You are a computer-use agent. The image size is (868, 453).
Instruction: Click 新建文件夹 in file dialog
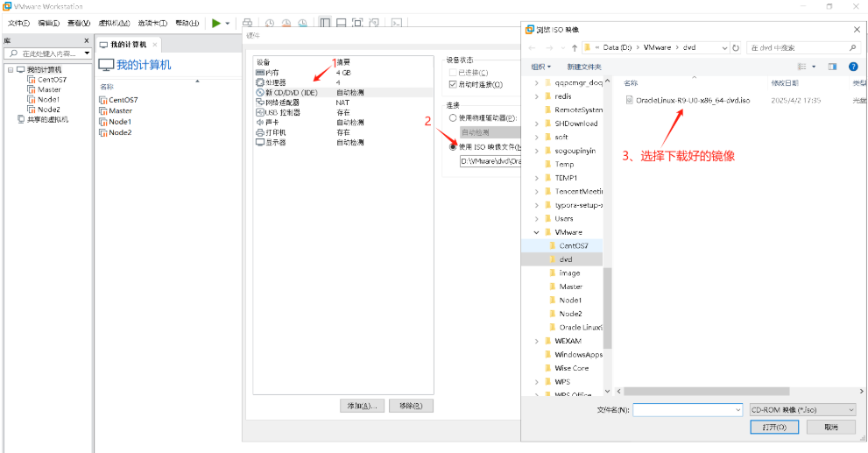[584, 67]
